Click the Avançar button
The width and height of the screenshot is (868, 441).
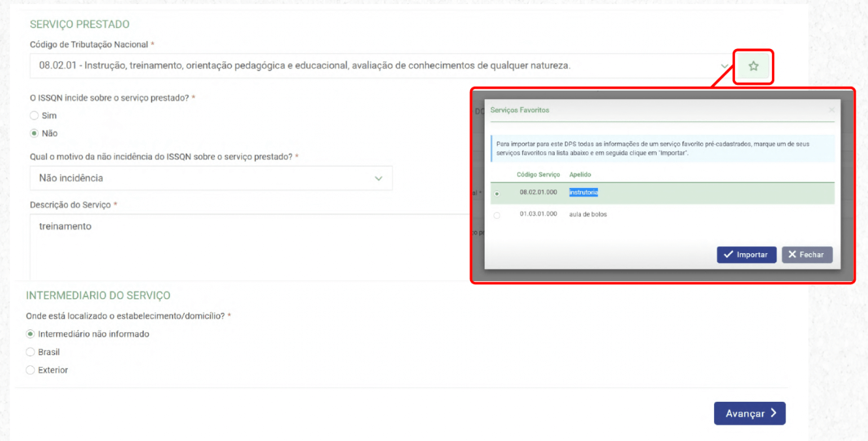coord(749,414)
